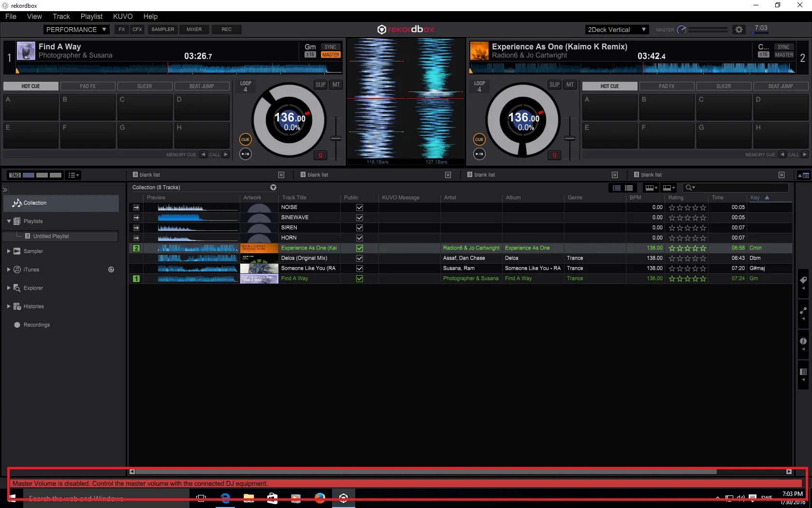Image resolution: width=812 pixels, height=508 pixels.
Task: Click the deck 2 quantize Q button
Action: pyautogui.click(x=554, y=155)
